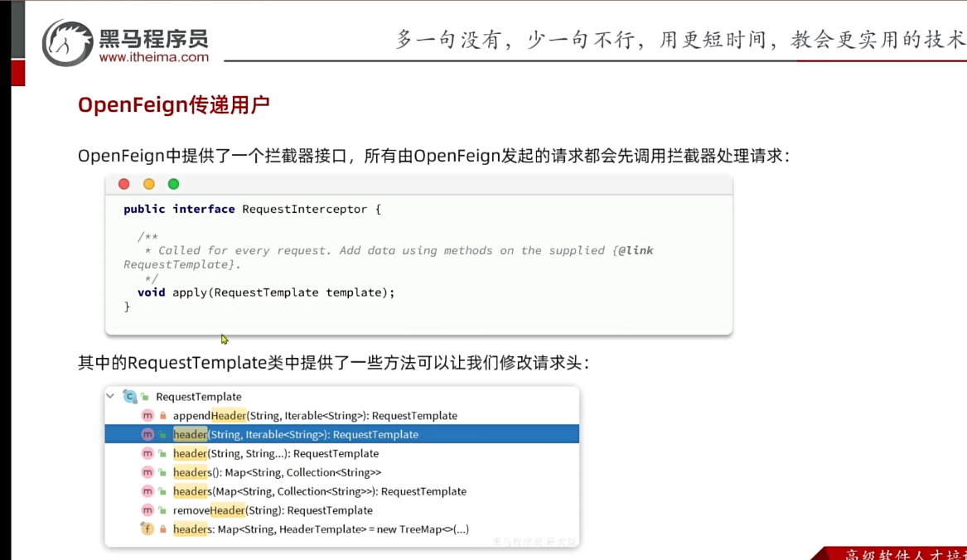Viewport: 967px width, 560px height.
Task: Select header(String, String...) method
Action: tap(275, 454)
